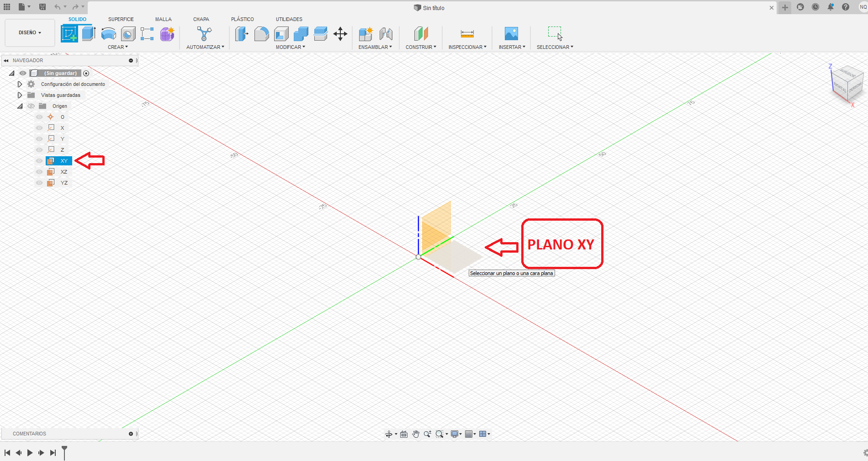Switch to the UTILIDADES tab
Viewport: 868px width, 461px height.
(289, 19)
